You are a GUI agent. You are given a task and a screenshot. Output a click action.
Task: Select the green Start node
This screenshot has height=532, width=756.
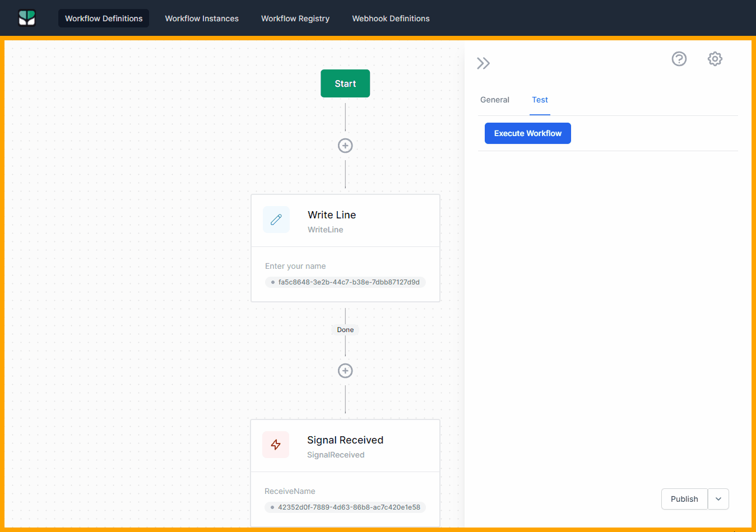click(x=345, y=83)
